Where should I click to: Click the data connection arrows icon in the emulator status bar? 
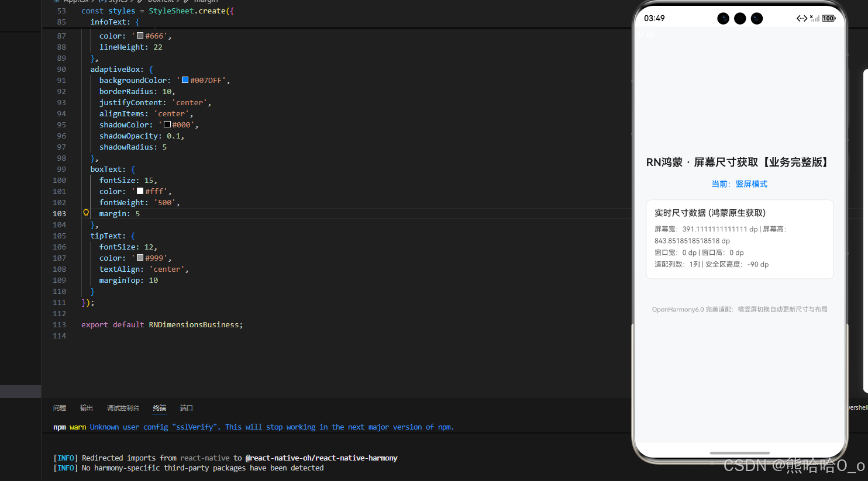(802, 18)
